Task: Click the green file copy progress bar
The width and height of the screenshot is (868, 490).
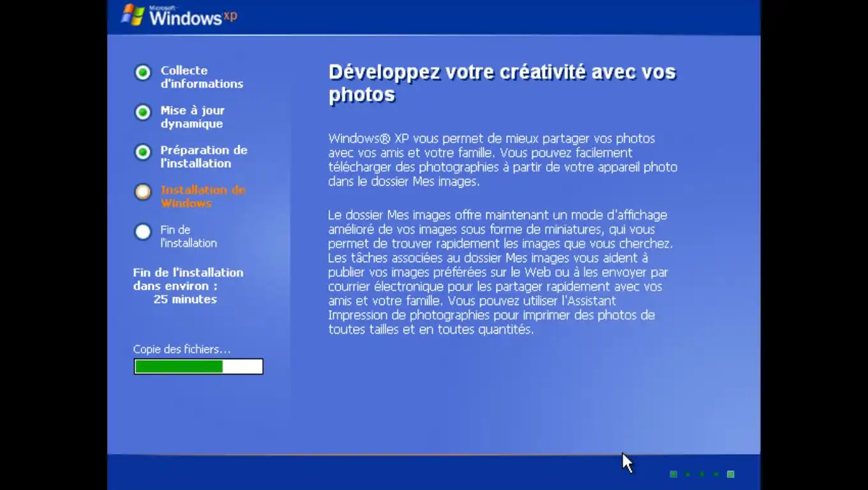Action: click(x=198, y=366)
